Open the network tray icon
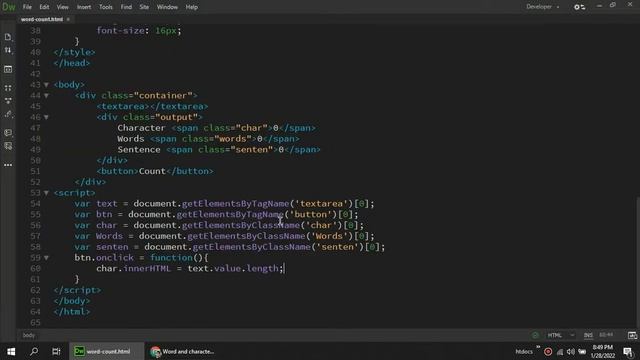The width and height of the screenshot is (640, 360). click(560, 351)
